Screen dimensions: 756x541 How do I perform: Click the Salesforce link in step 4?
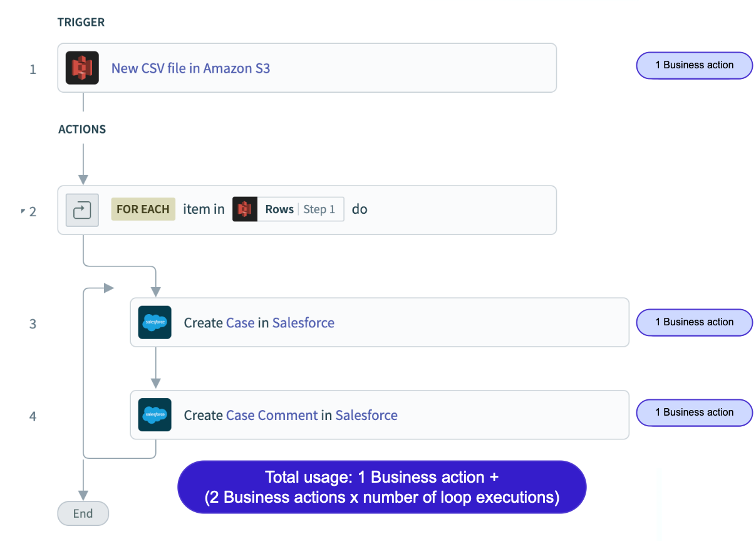(x=366, y=415)
